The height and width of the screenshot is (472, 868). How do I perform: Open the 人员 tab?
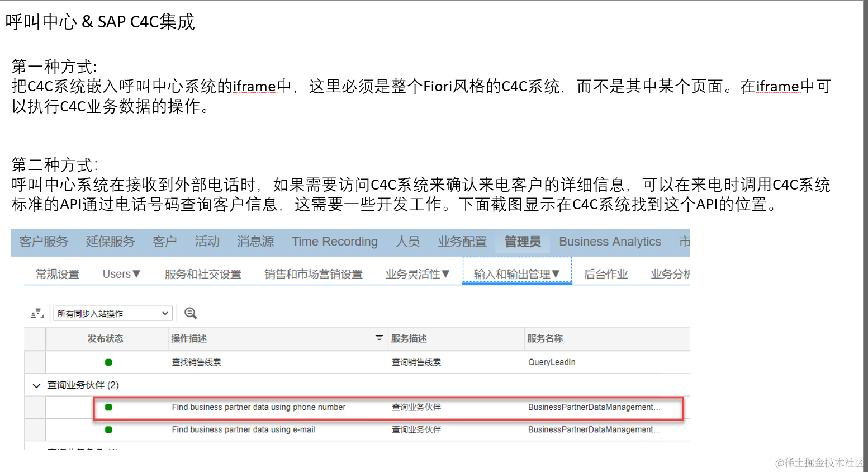tap(407, 242)
